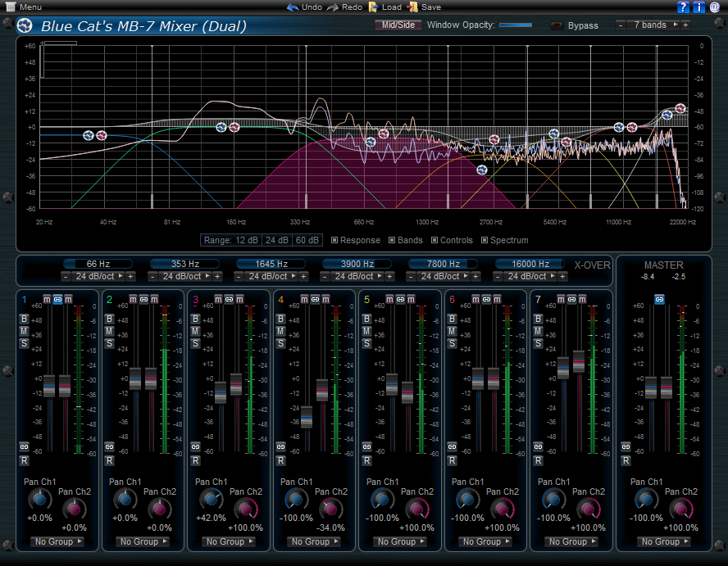Toggle the Controls checkbox
The image size is (728, 566).
click(435, 240)
